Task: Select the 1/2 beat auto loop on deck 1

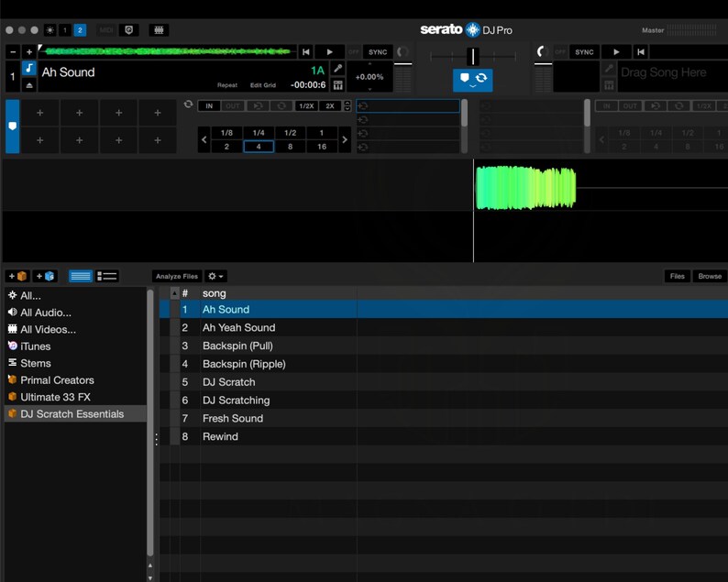Action: click(x=290, y=133)
